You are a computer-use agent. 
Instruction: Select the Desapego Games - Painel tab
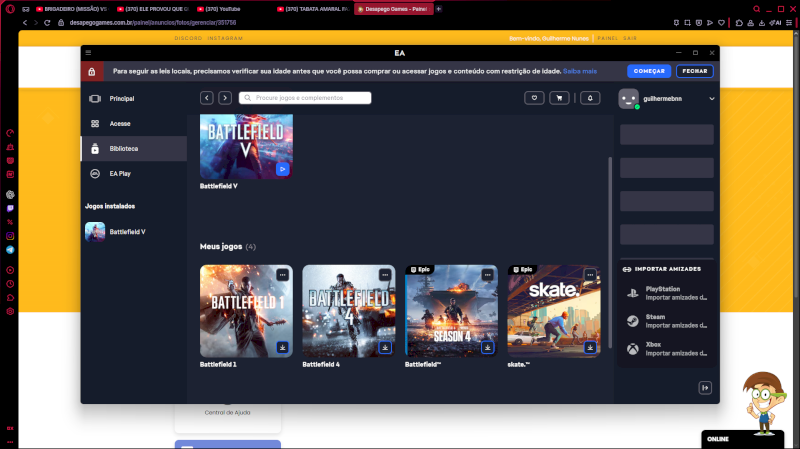393,9
